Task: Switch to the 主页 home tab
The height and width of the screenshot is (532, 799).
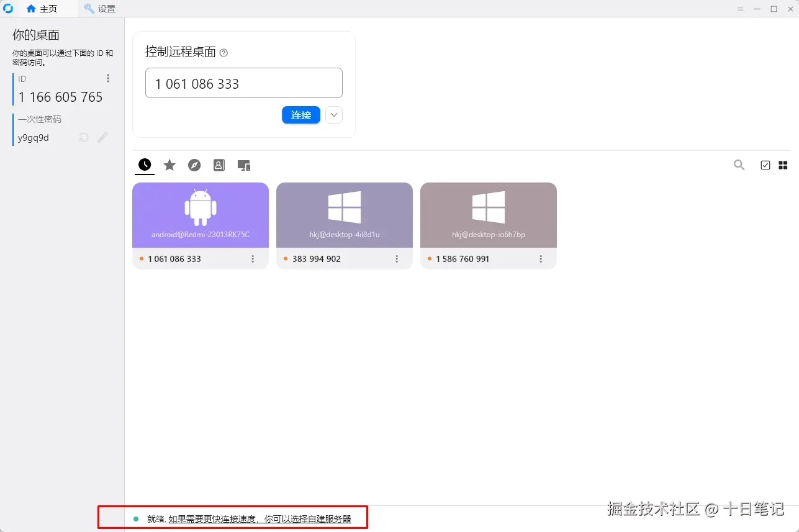Action: (42, 9)
